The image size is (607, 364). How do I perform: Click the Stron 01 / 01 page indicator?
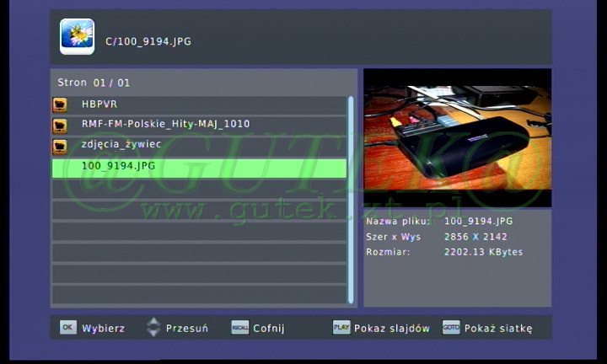coord(94,83)
